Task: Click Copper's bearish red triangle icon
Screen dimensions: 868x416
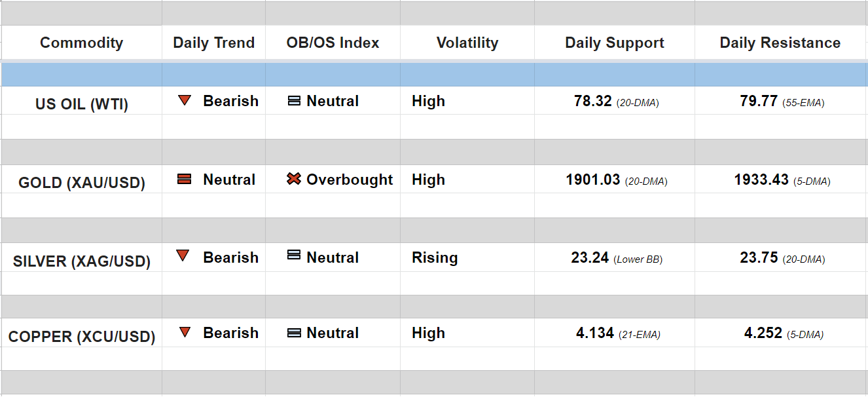Action: (185, 332)
